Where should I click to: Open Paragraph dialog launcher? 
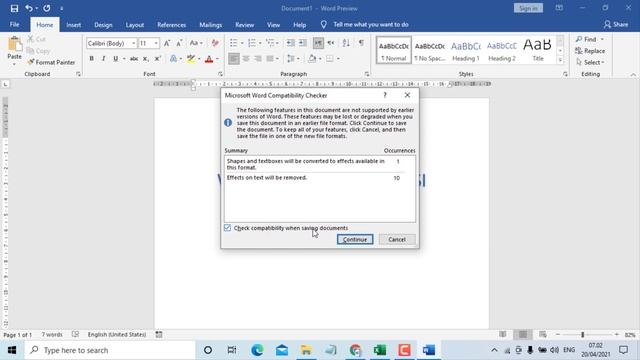pyautogui.click(x=367, y=74)
